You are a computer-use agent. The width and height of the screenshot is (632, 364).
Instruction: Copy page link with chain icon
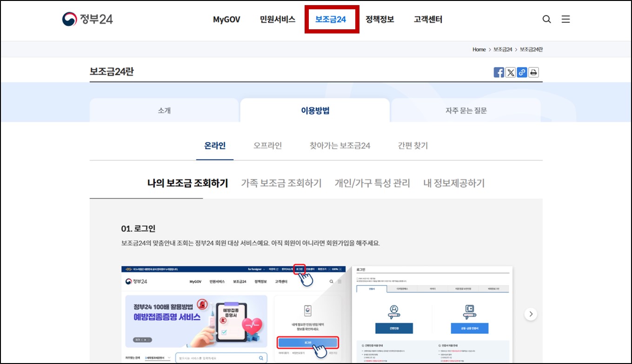(x=522, y=72)
